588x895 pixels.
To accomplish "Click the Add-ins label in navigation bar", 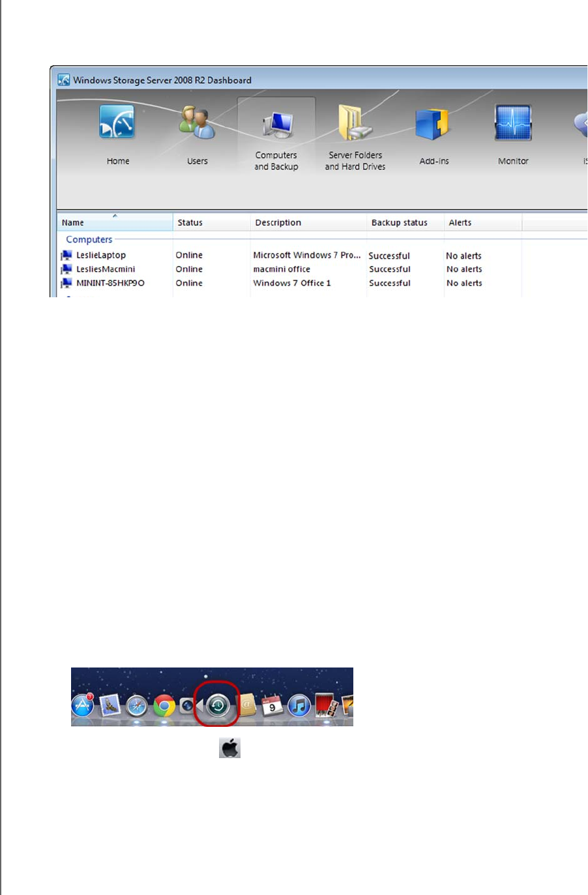I will coord(434,161).
